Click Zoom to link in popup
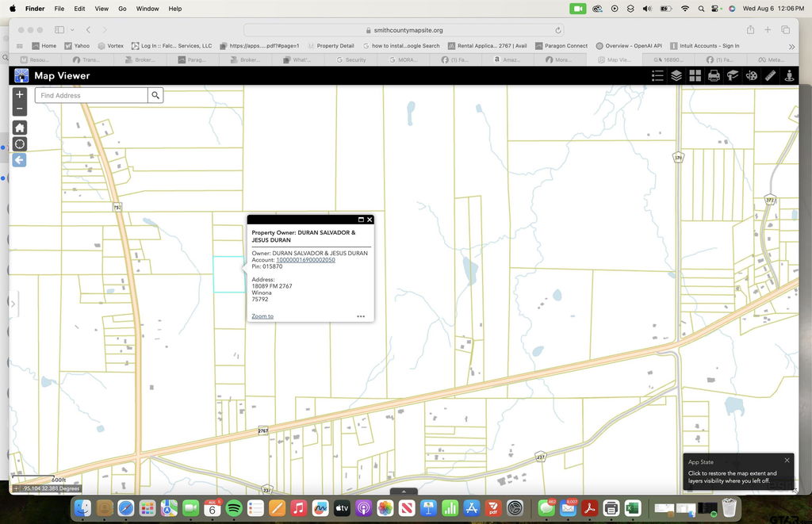Image resolution: width=812 pixels, height=524 pixels. click(262, 316)
